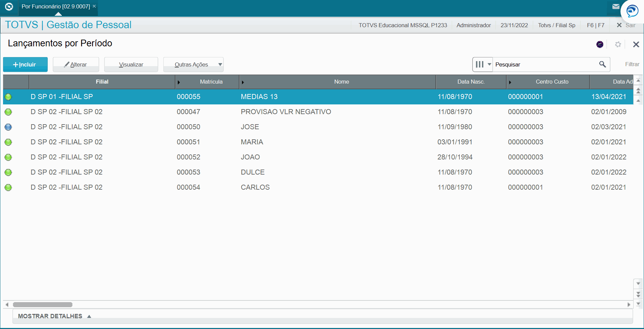Click horizontal scrollbar right arrow

pos(629,304)
